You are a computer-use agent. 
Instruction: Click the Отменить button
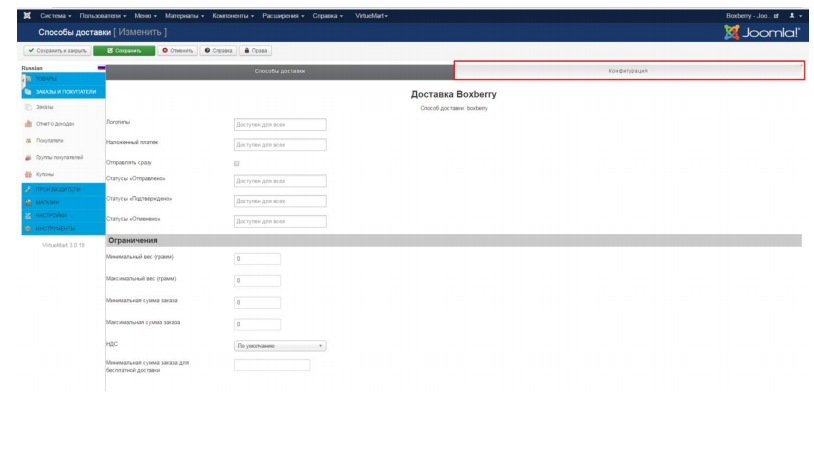click(178, 51)
